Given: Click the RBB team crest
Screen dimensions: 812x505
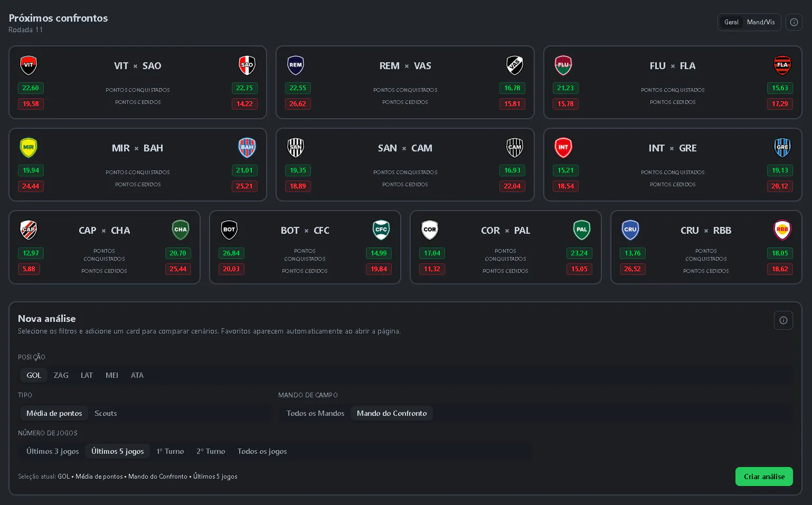Looking at the screenshot, I should tap(782, 230).
